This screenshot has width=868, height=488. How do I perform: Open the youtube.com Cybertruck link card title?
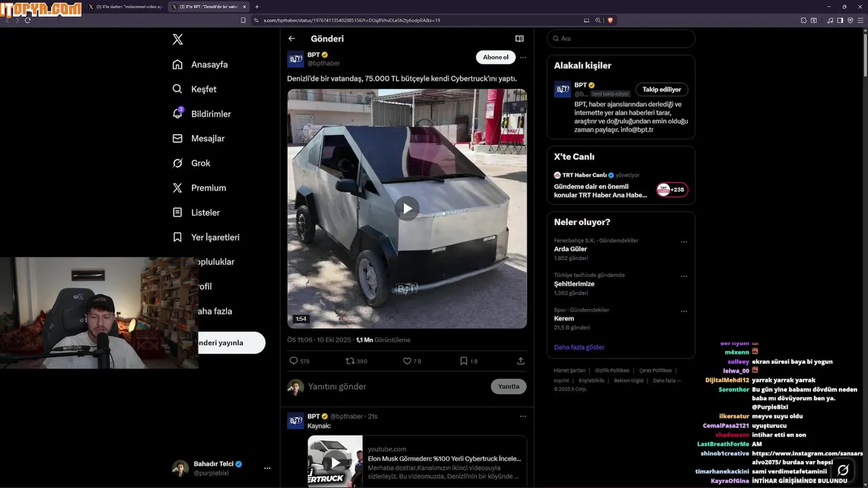click(x=444, y=459)
